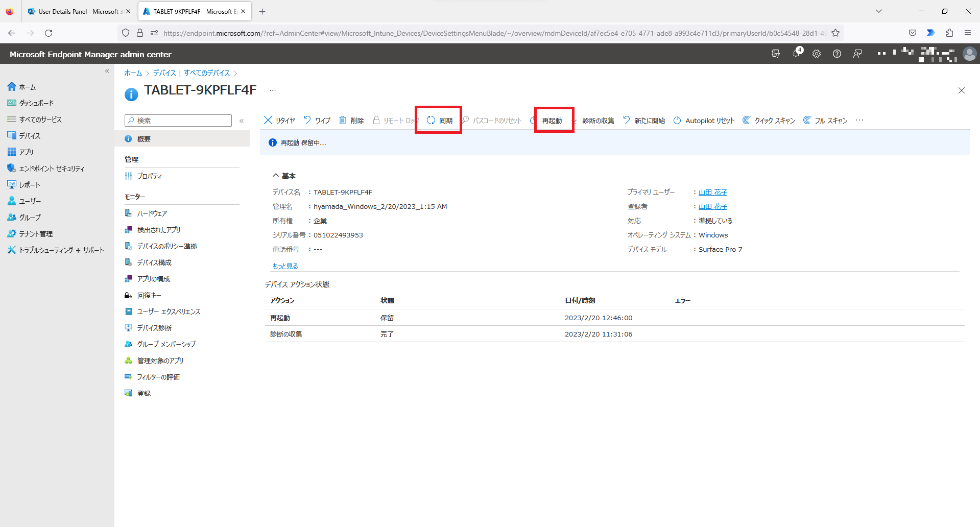Select the 再起動 row in actions table

click(x=615, y=318)
